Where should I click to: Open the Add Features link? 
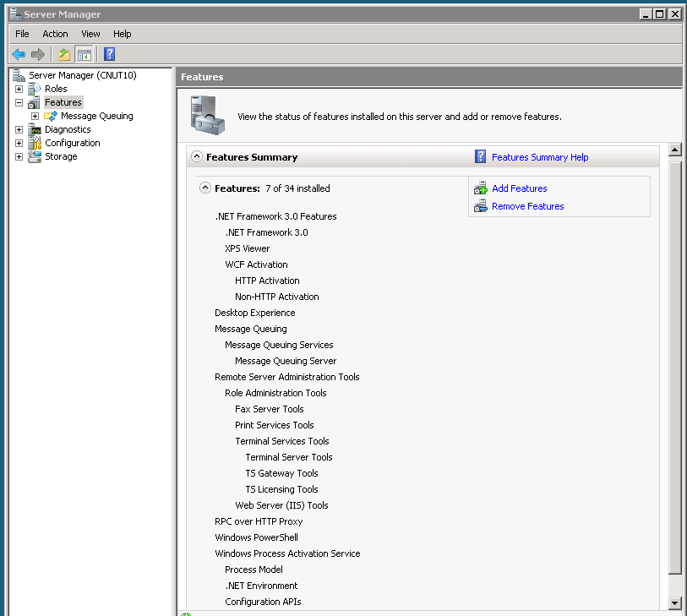[x=519, y=188]
